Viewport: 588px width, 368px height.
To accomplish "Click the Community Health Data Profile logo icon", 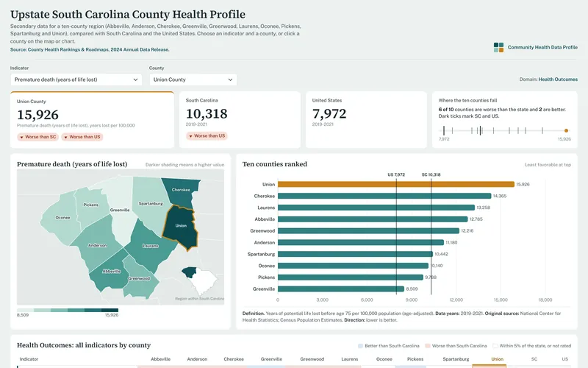I will tap(499, 47).
